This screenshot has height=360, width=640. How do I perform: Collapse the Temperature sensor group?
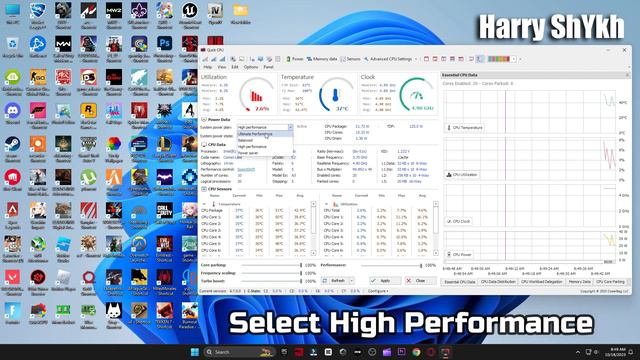point(204,204)
